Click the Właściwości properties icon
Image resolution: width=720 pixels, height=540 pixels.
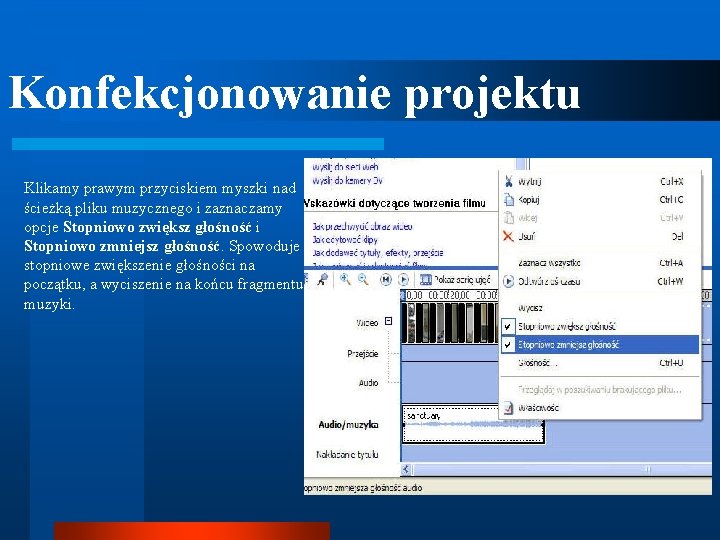508,407
